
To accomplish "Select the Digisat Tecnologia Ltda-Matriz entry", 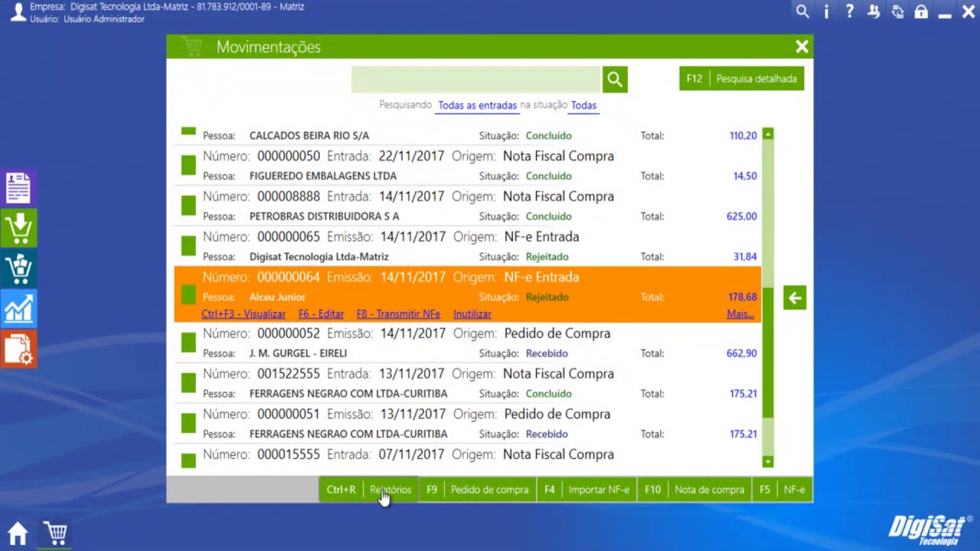I will click(468, 246).
